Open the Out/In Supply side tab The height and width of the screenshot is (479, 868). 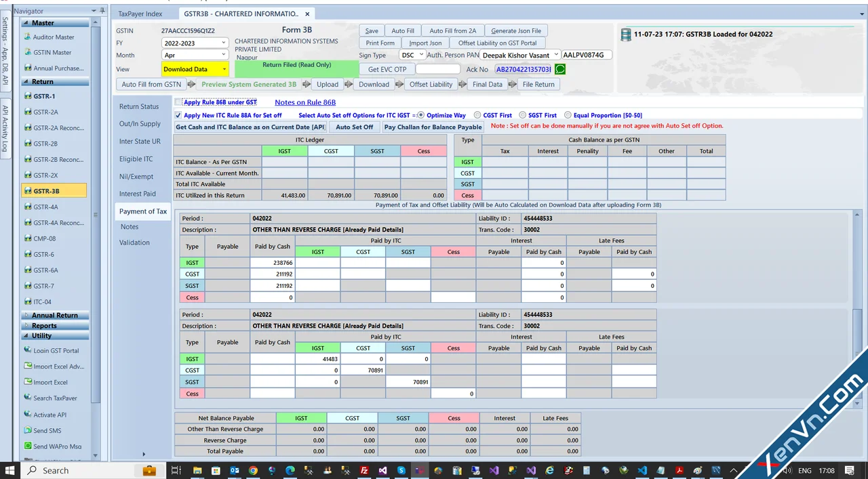(140, 124)
